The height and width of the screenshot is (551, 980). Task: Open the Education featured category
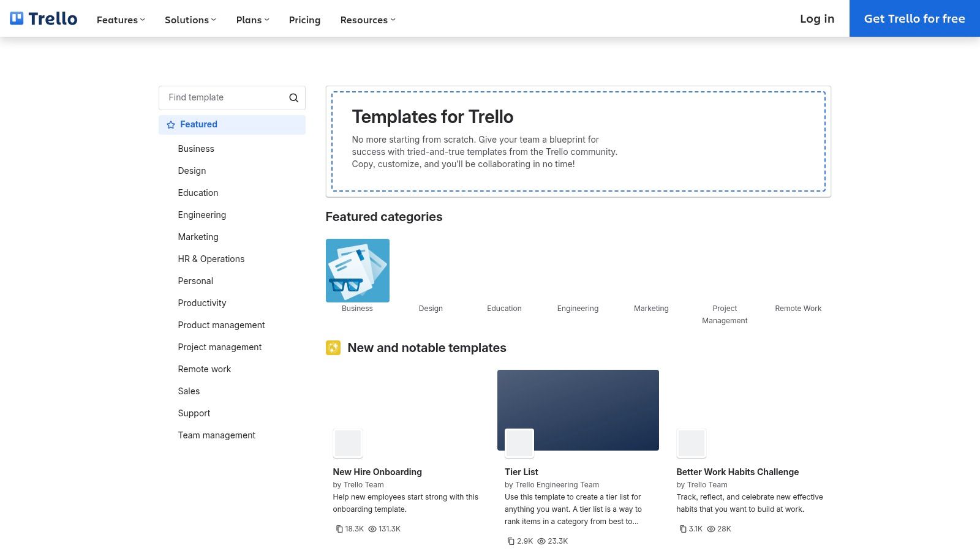[x=504, y=309]
